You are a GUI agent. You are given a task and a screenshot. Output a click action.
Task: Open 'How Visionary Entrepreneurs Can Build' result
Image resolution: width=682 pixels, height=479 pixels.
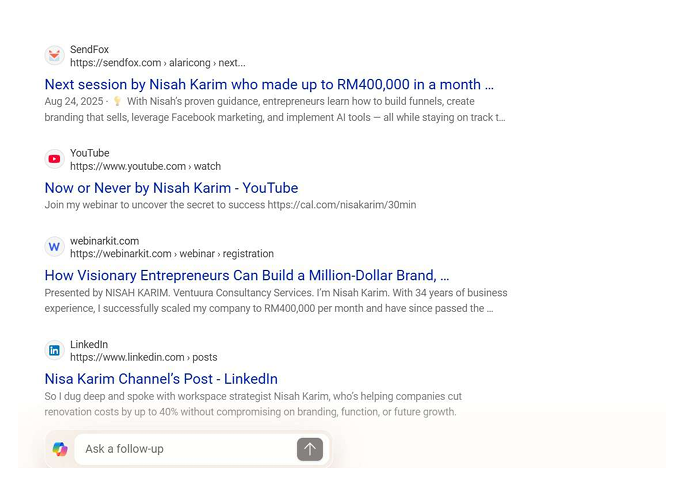(x=247, y=275)
